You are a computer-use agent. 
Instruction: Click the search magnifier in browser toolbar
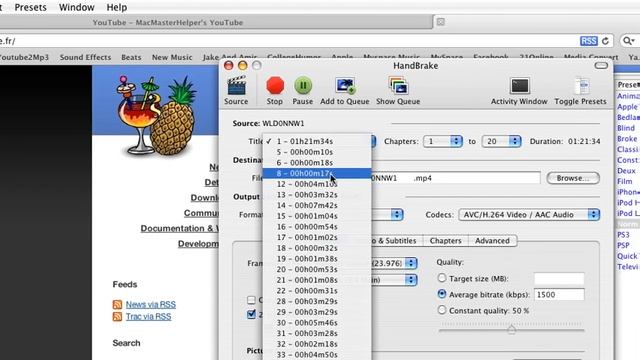629,40
